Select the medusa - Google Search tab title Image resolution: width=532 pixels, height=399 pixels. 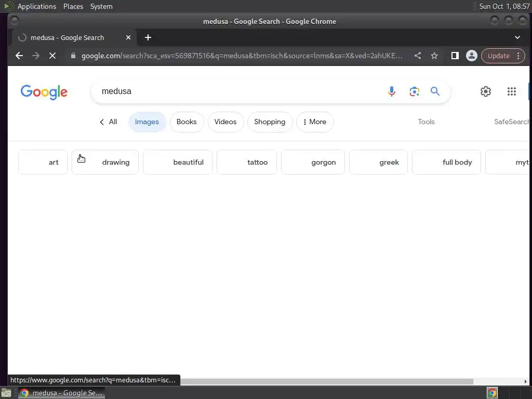click(67, 37)
